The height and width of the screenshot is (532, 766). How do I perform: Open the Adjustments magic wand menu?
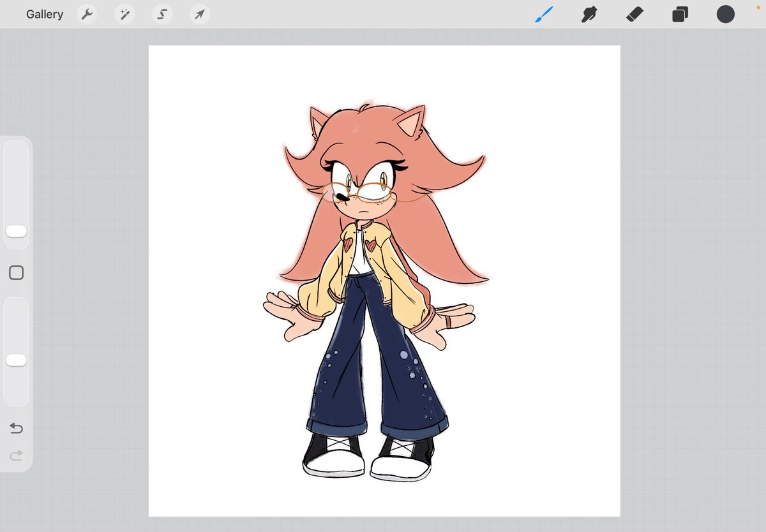(124, 14)
